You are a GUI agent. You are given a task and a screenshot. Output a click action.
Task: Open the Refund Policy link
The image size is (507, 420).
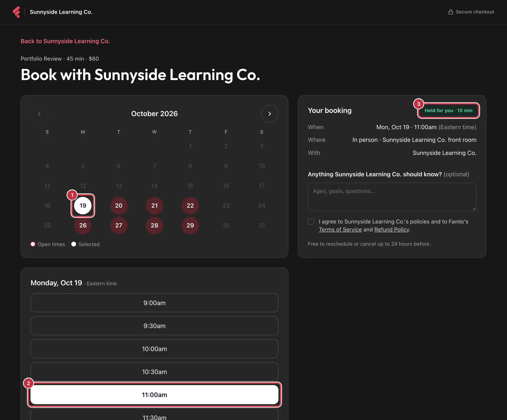[x=392, y=229]
